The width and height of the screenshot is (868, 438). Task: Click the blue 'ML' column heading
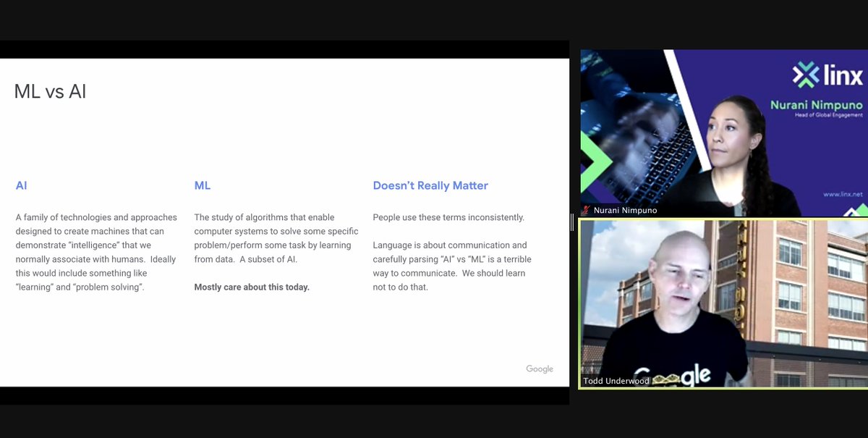(203, 185)
